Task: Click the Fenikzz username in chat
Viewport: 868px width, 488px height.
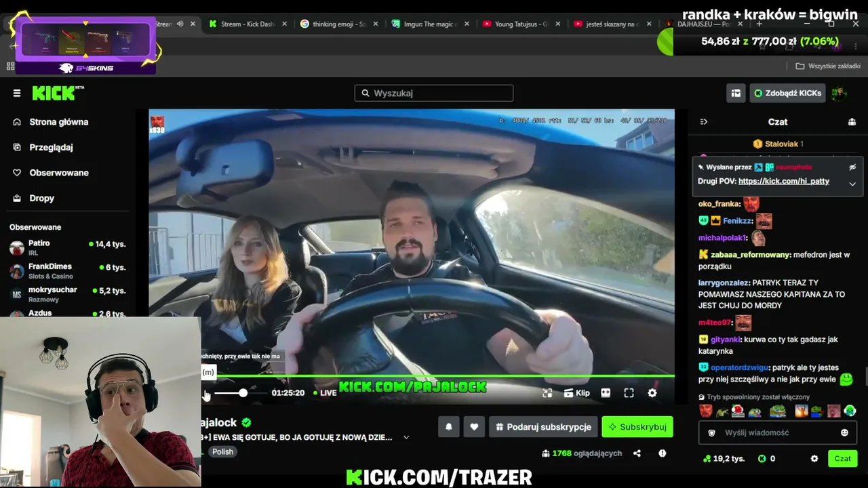Action: [x=737, y=221]
